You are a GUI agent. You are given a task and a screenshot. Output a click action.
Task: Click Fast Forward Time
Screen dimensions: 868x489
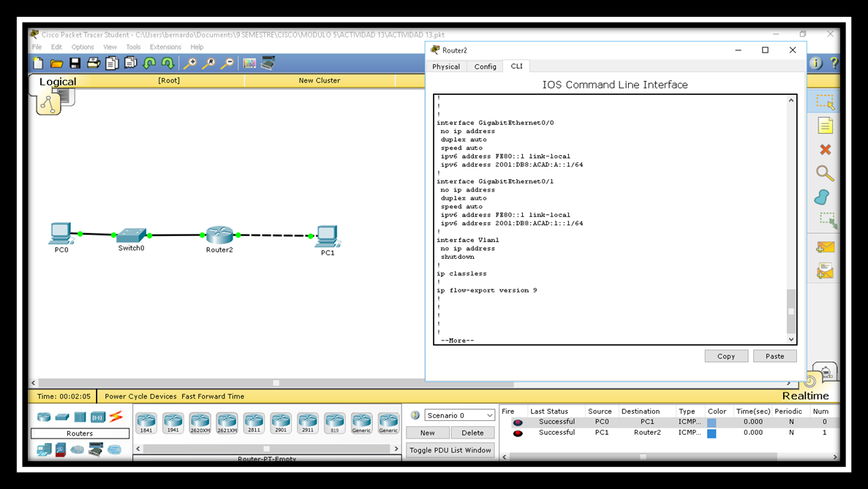213,396
